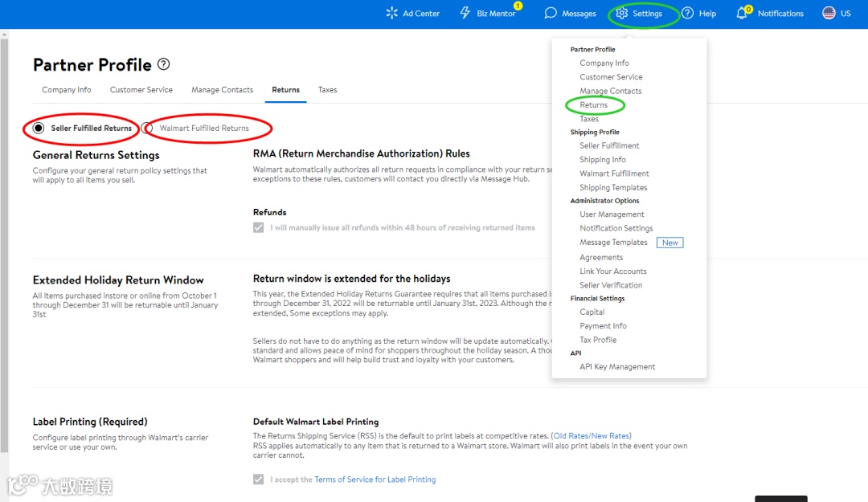This screenshot has height=502, width=868.
Task: Open Shipping Info menu item
Action: (x=603, y=159)
